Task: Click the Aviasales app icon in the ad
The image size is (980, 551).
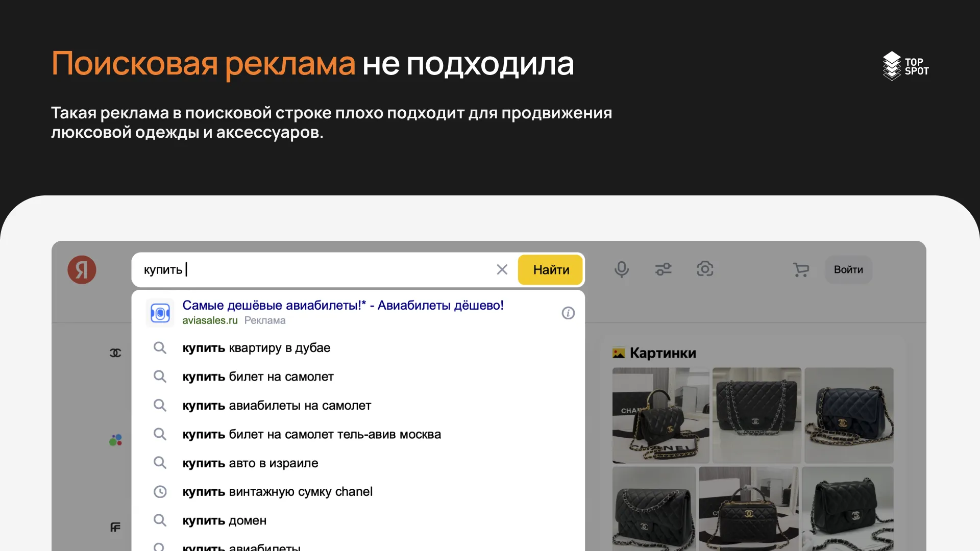Action: pos(160,313)
